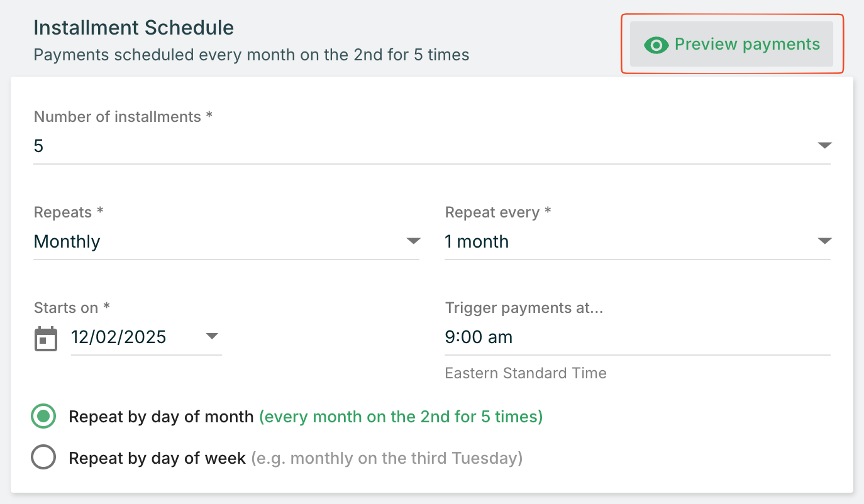Click the "Repeat by day of month" label text
The width and height of the screenshot is (864, 504).
coord(161,417)
